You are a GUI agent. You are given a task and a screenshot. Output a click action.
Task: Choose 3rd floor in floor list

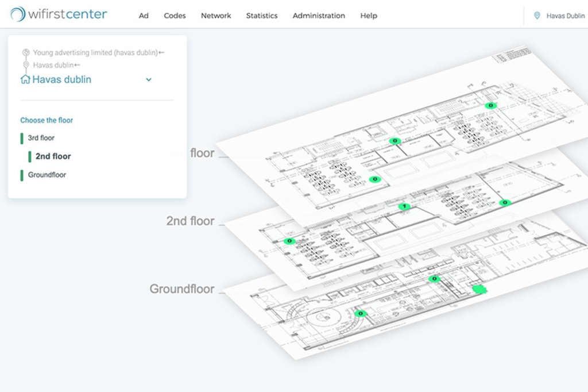tap(41, 138)
